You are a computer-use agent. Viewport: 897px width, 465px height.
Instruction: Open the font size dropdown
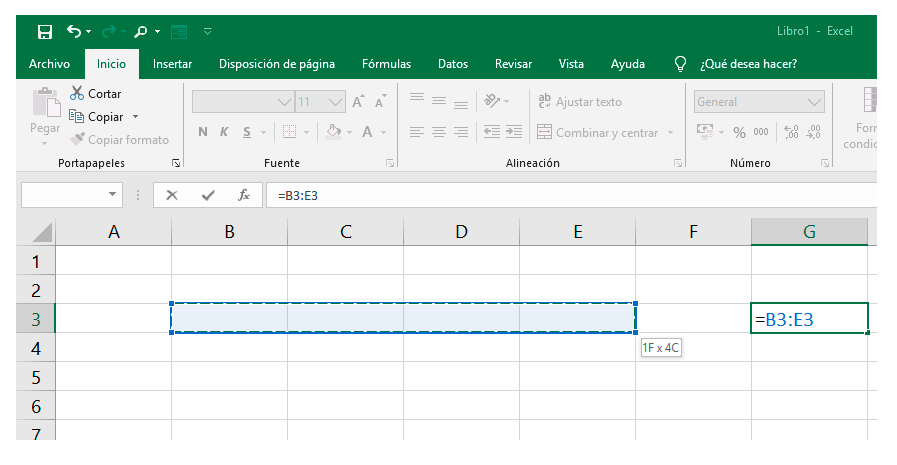[335, 102]
